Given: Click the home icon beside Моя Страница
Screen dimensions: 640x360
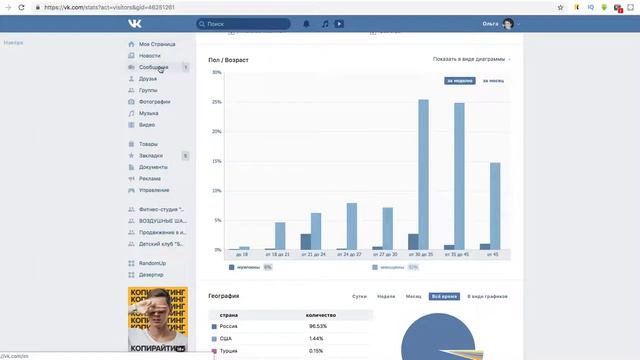Looking at the screenshot, I should pos(131,44).
